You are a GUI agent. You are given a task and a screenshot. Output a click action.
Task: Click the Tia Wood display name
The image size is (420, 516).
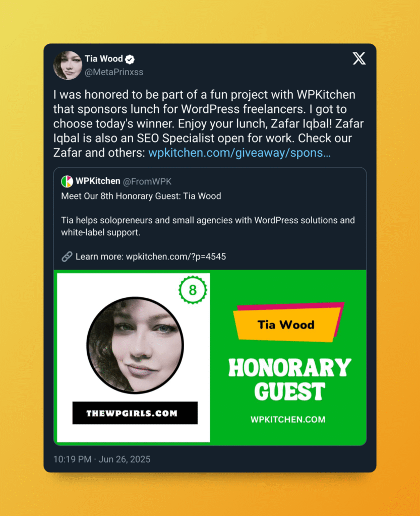click(x=104, y=58)
